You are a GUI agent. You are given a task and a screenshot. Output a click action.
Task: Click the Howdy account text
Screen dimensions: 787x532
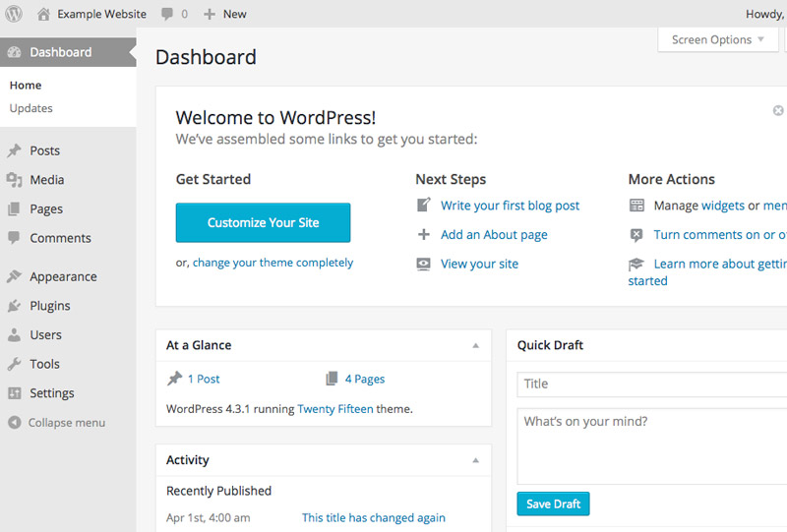point(766,14)
